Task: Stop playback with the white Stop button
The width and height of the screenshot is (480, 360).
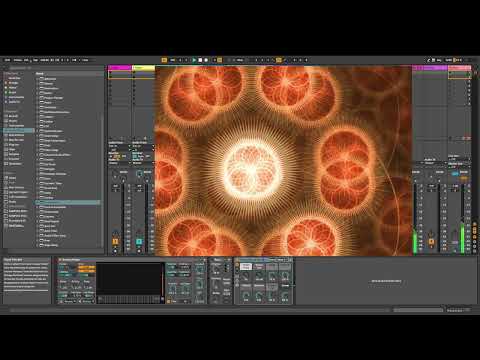Action: pyautogui.click(x=200, y=60)
